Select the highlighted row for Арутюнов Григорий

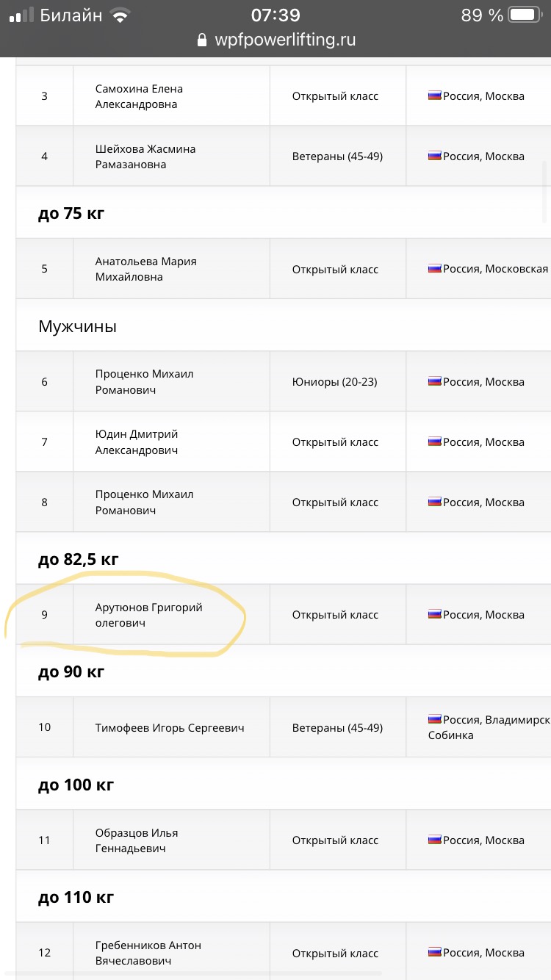point(147,615)
